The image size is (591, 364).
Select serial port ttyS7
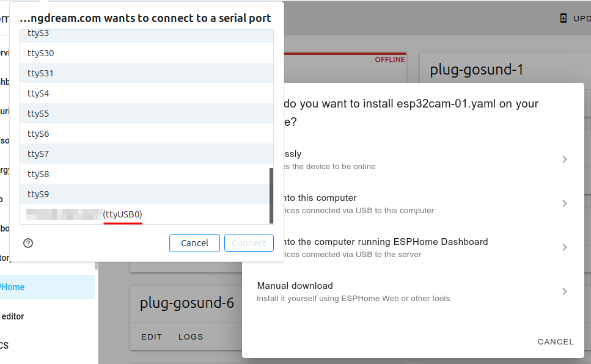146,154
